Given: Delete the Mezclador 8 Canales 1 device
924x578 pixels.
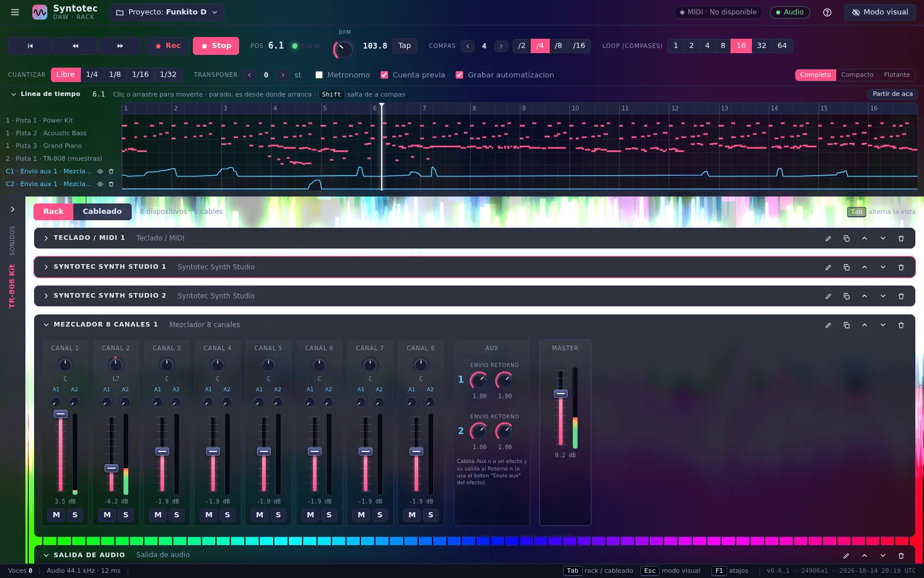Looking at the screenshot, I should click(x=901, y=325).
